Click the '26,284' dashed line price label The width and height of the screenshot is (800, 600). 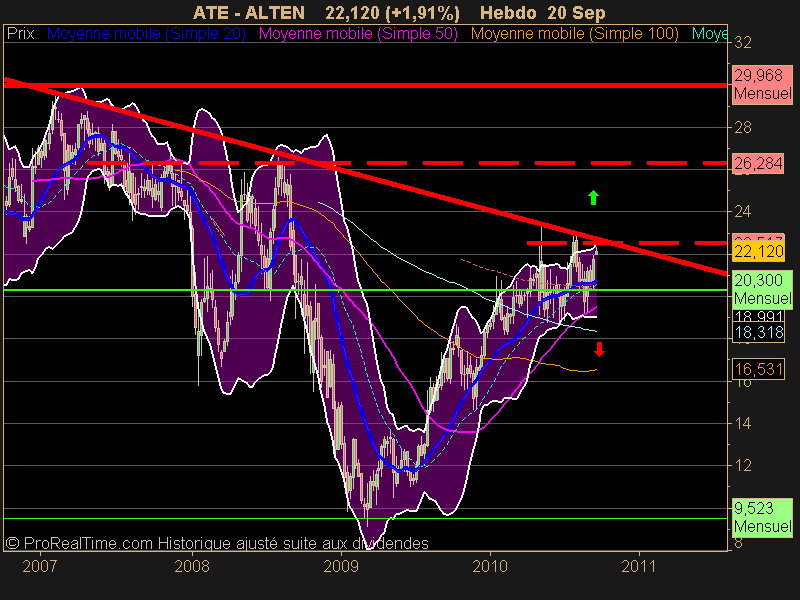(x=758, y=163)
